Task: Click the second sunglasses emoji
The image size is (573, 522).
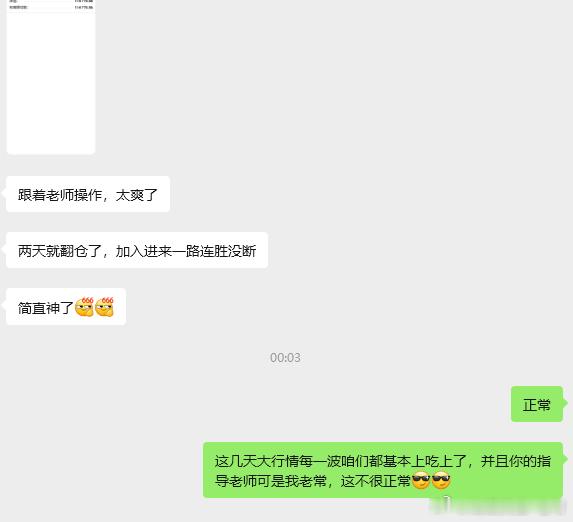Action: click(441, 480)
